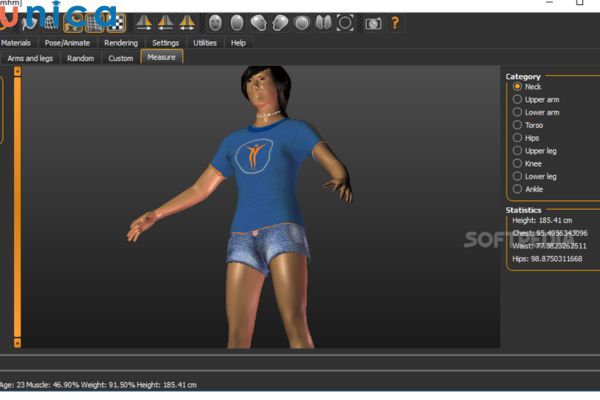Click the checkerboard background icon
This screenshot has height=400, width=600.
(x=117, y=22)
